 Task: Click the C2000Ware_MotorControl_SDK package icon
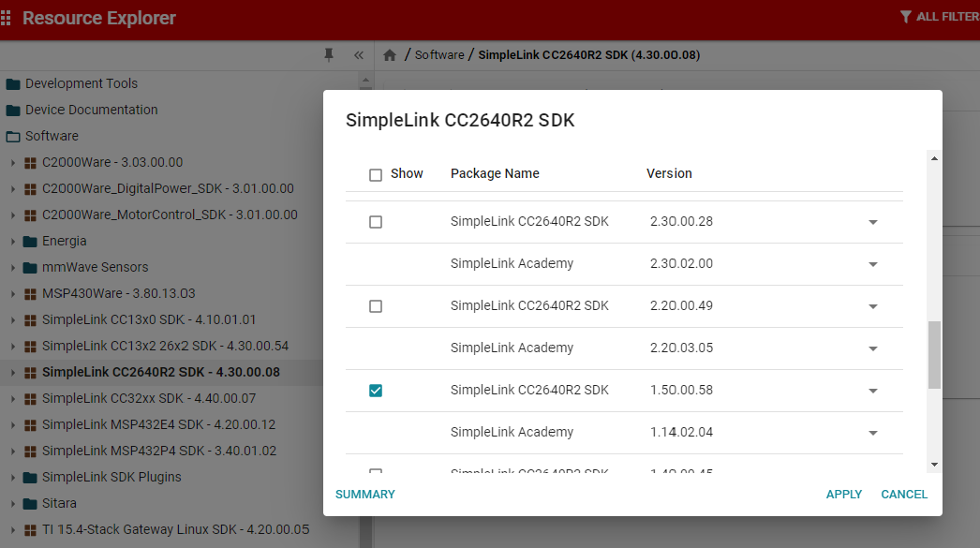tap(30, 215)
